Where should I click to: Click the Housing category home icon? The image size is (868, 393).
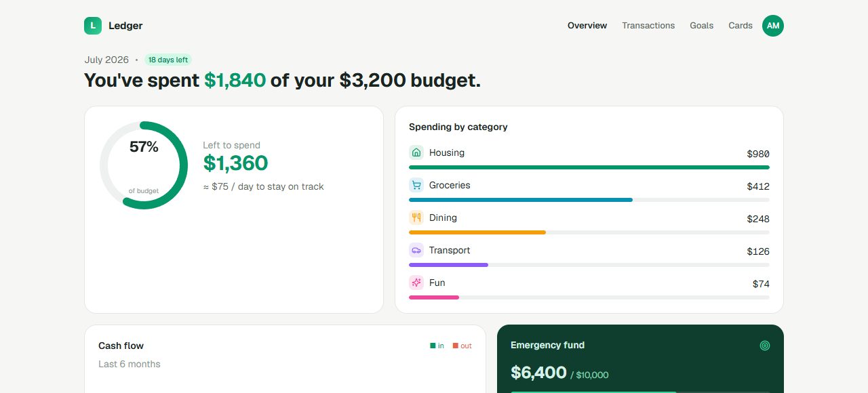[x=416, y=152]
